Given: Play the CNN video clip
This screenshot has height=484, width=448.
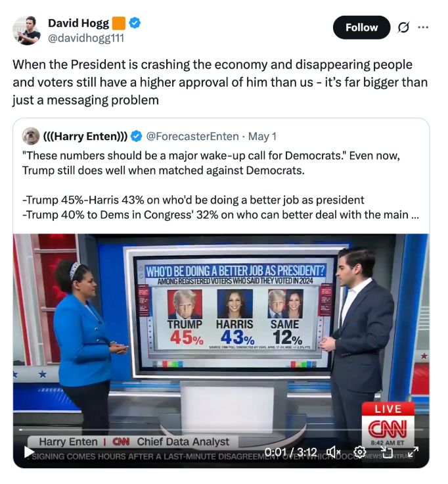Looking at the screenshot, I should pyautogui.click(x=29, y=452).
